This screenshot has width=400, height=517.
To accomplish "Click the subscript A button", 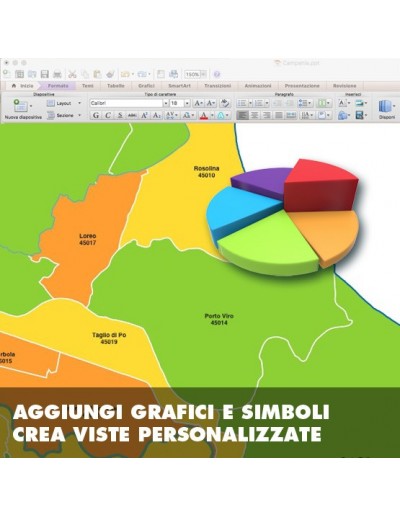I will tap(156, 115).
